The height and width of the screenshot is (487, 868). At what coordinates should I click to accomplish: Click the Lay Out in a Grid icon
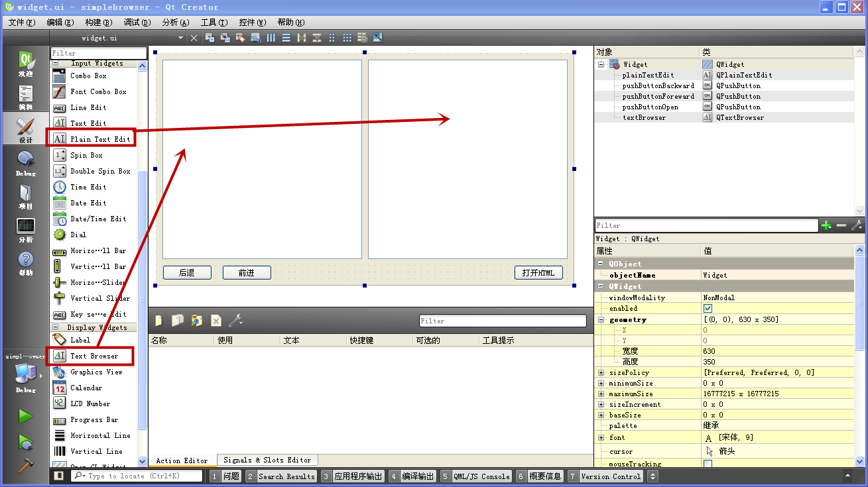pos(347,37)
